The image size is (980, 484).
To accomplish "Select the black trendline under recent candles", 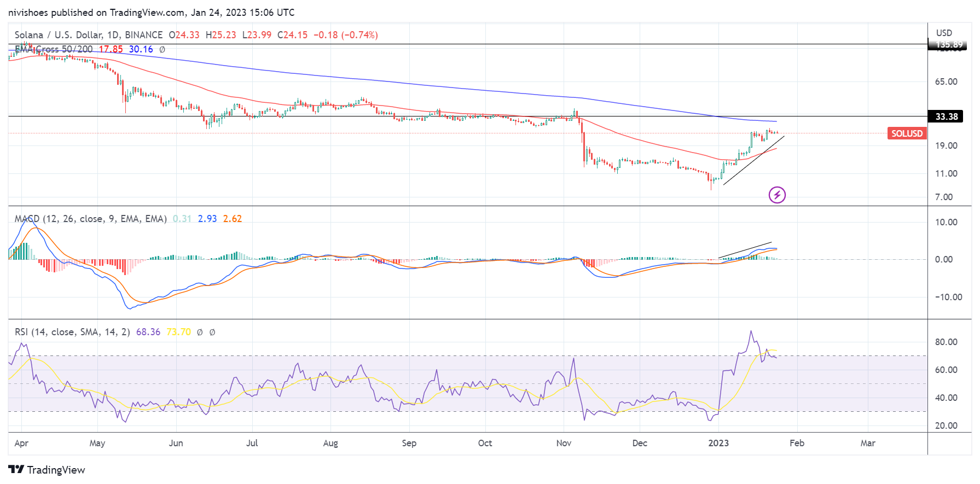I will (753, 160).
